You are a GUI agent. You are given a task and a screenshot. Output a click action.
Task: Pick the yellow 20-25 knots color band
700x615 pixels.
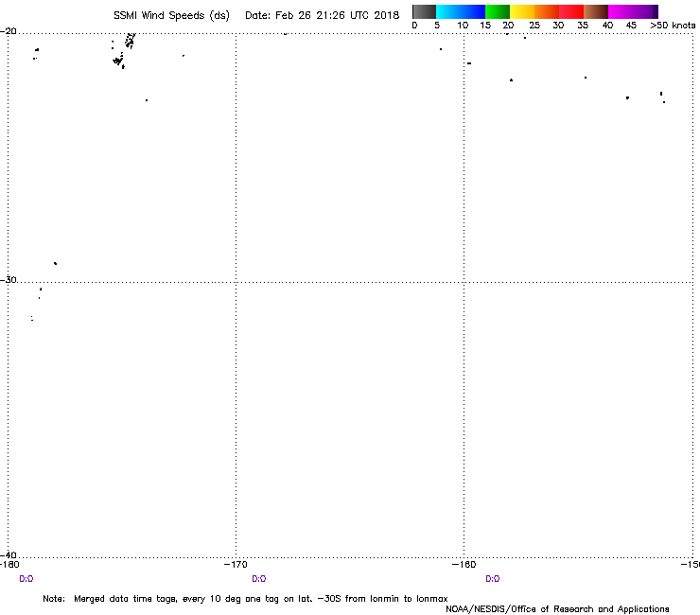pos(522,12)
